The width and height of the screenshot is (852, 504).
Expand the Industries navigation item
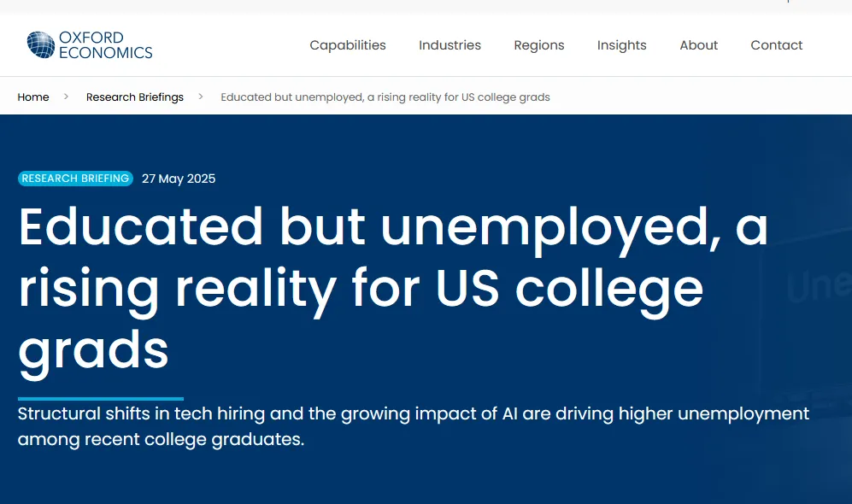coord(450,45)
